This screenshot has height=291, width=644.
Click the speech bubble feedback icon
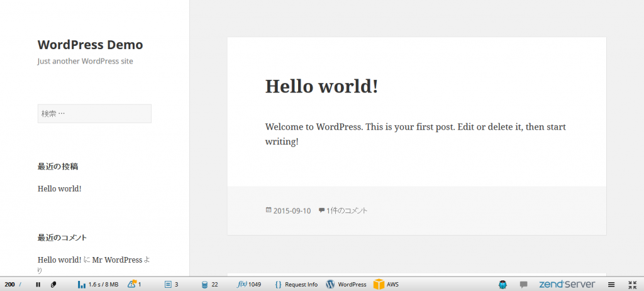(x=523, y=285)
